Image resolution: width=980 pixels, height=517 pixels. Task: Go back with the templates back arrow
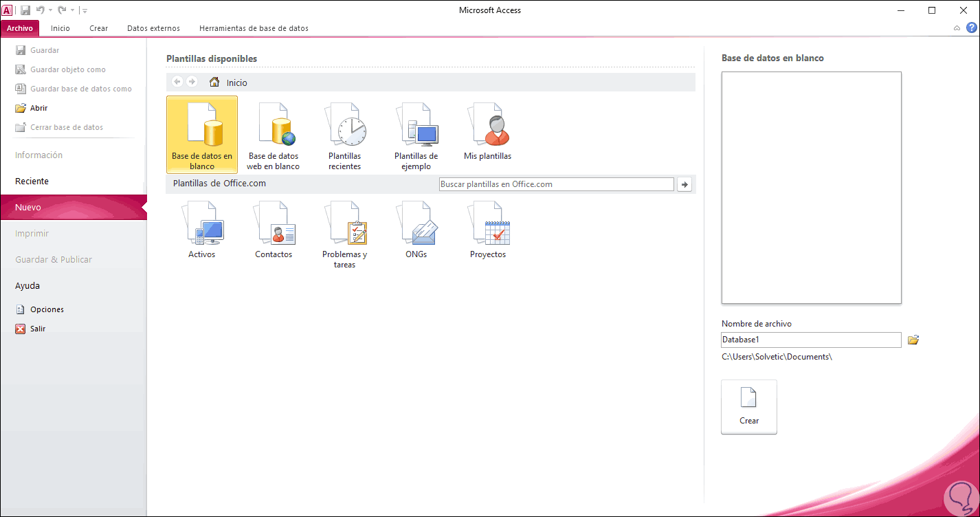pos(177,82)
